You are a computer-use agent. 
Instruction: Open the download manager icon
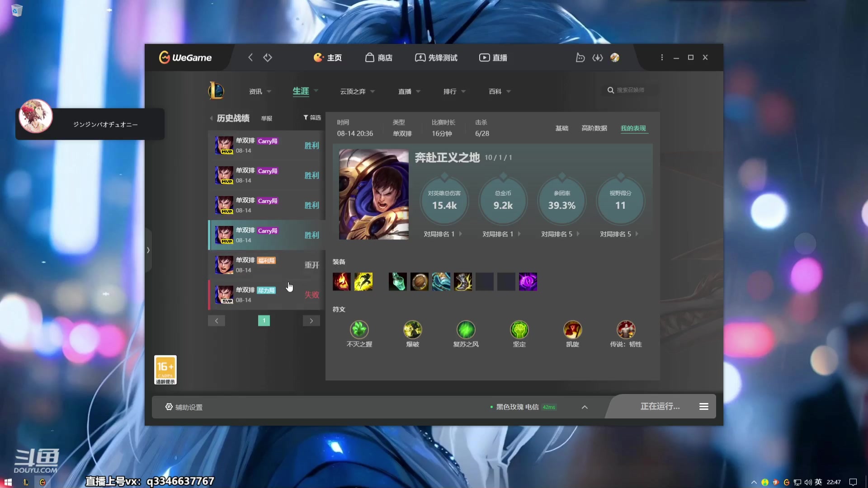(x=598, y=57)
